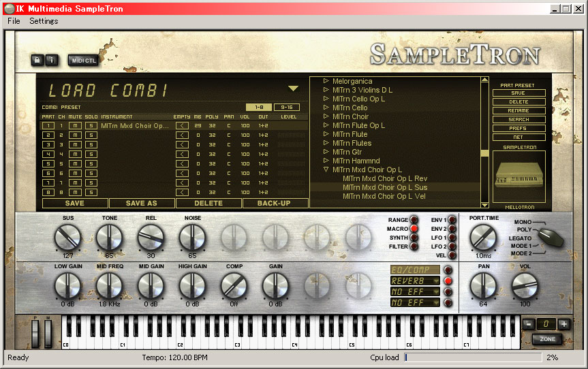The image size is (588, 369).
Task: Open the first NO EFF slot dropdown
Action: 437,291
